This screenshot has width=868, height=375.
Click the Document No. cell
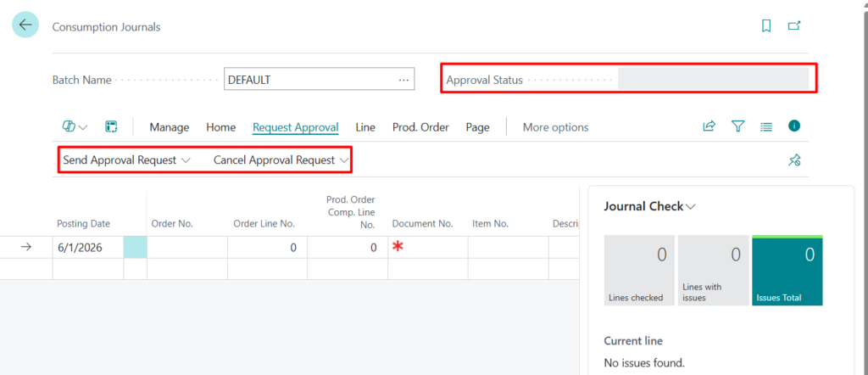(x=427, y=247)
